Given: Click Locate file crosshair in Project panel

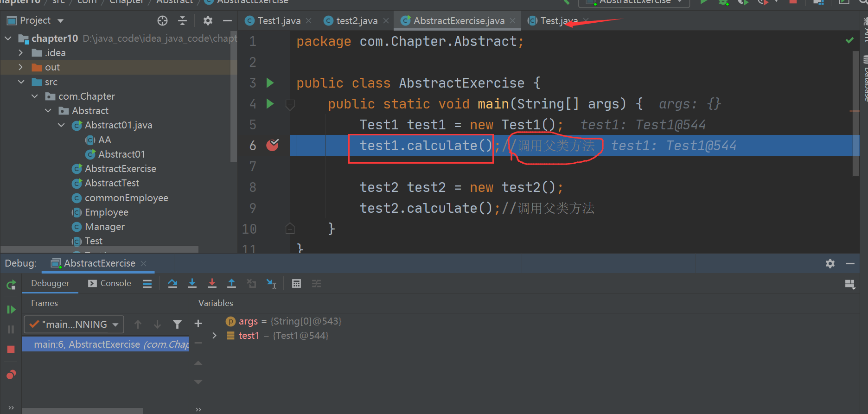Looking at the screenshot, I should (162, 20).
